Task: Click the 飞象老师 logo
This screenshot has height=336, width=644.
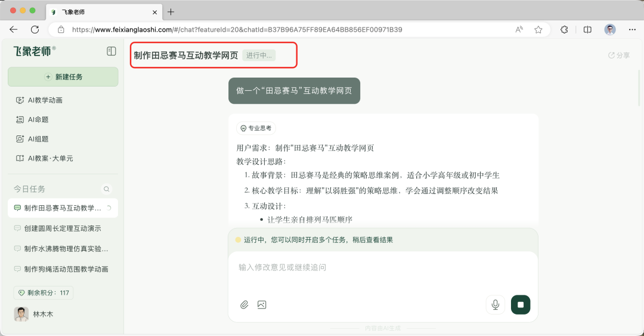Action: pyautogui.click(x=35, y=51)
